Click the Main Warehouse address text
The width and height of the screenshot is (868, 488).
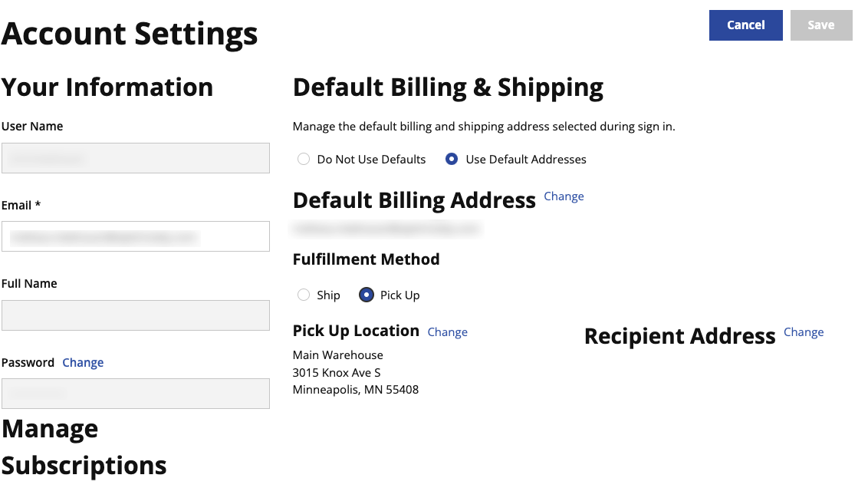[x=337, y=354]
